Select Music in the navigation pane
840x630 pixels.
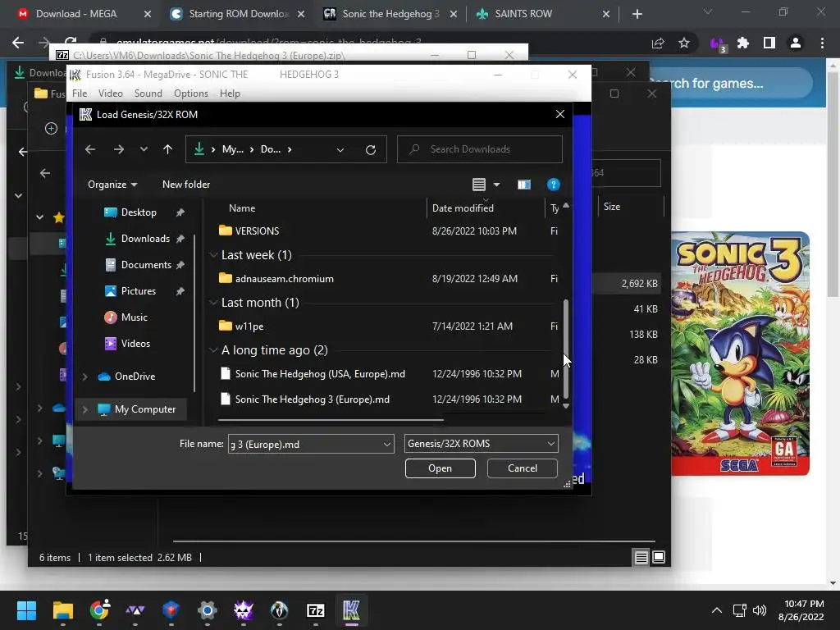click(134, 317)
